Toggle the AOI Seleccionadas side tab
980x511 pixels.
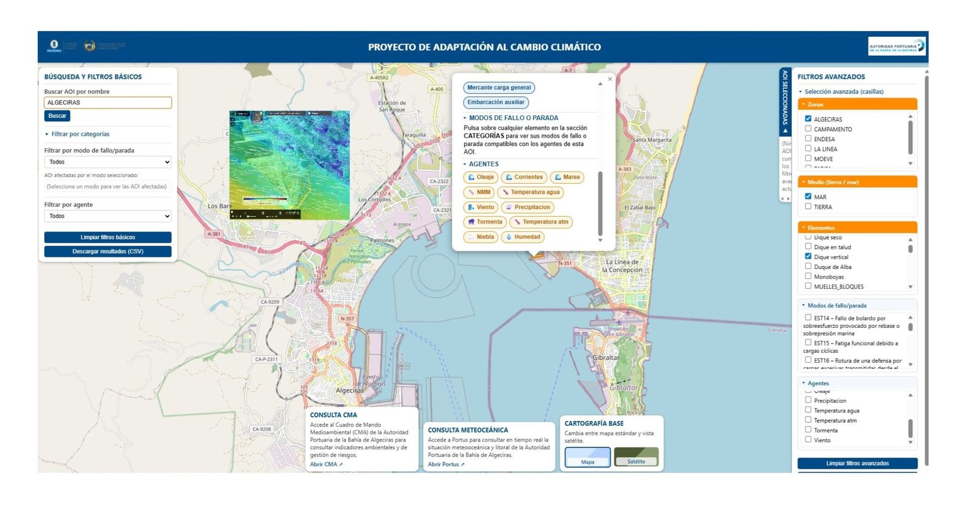pos(785,102)
